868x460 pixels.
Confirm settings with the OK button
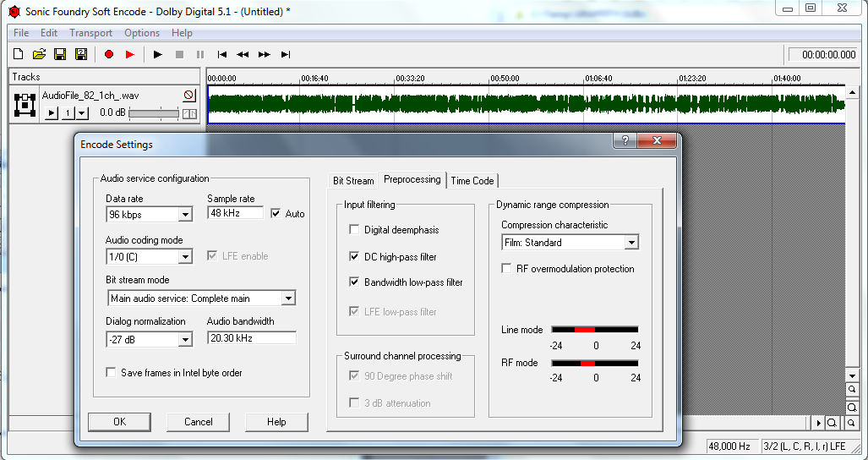[x=119, y=422]
